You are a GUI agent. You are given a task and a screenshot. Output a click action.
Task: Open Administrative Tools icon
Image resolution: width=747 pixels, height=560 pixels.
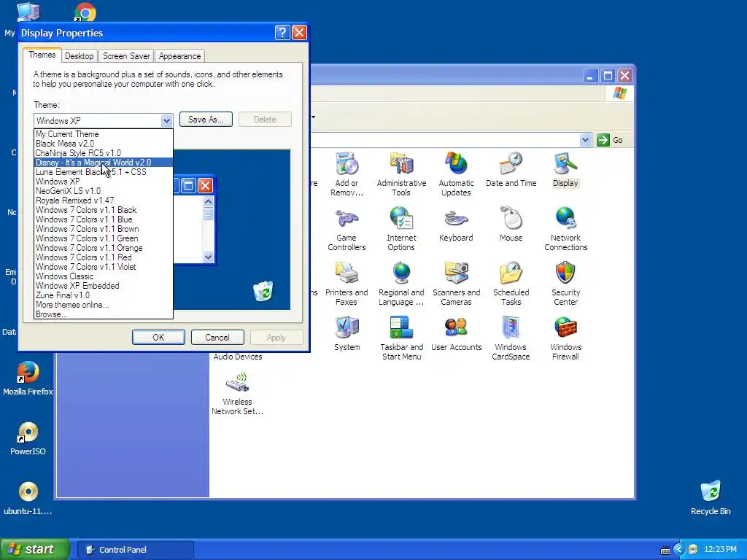point(401,174)
